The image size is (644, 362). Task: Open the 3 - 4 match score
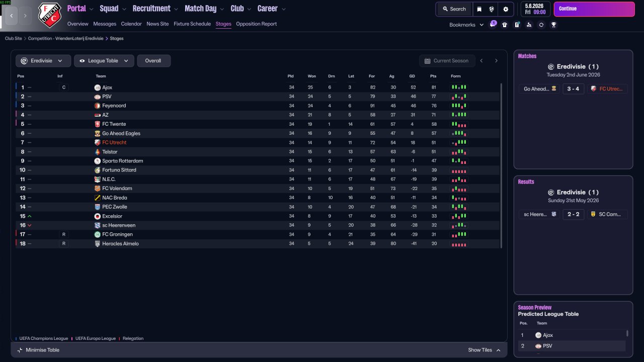click(573, 88)
